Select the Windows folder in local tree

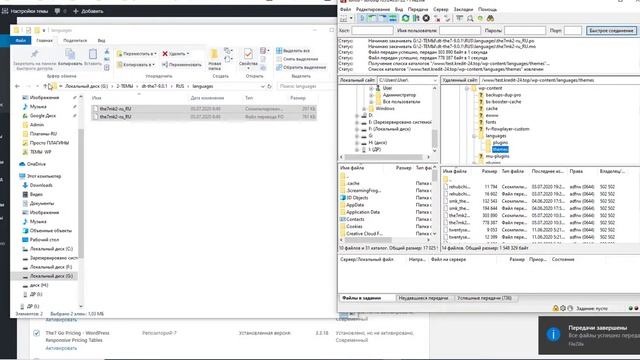tap(385, 109)
